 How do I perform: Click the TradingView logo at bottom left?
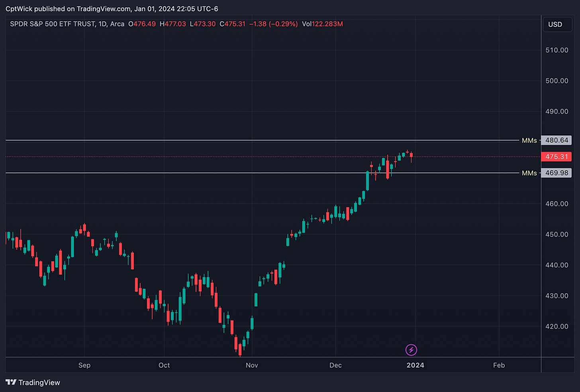(33, 382)
